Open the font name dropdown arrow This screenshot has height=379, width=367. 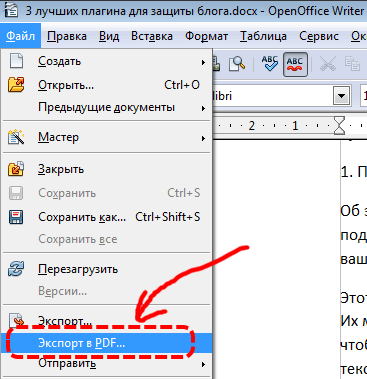point(341,96)
